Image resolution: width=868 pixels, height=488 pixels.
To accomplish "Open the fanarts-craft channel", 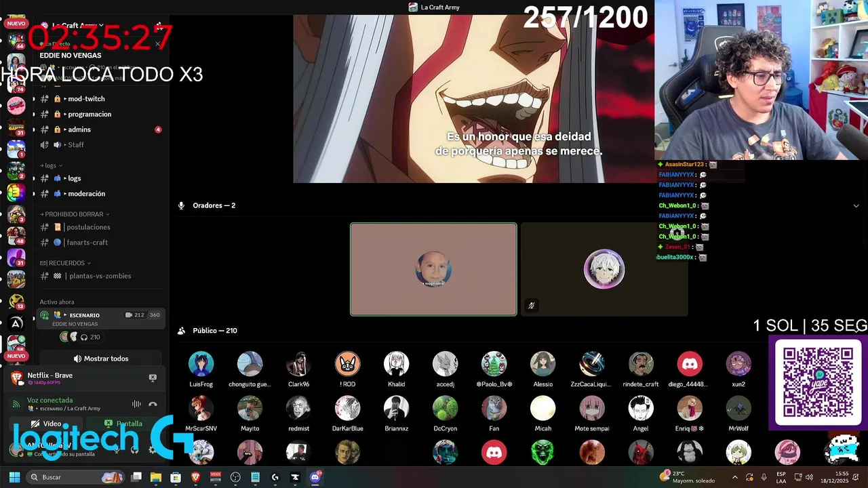I will coord(100,242).
